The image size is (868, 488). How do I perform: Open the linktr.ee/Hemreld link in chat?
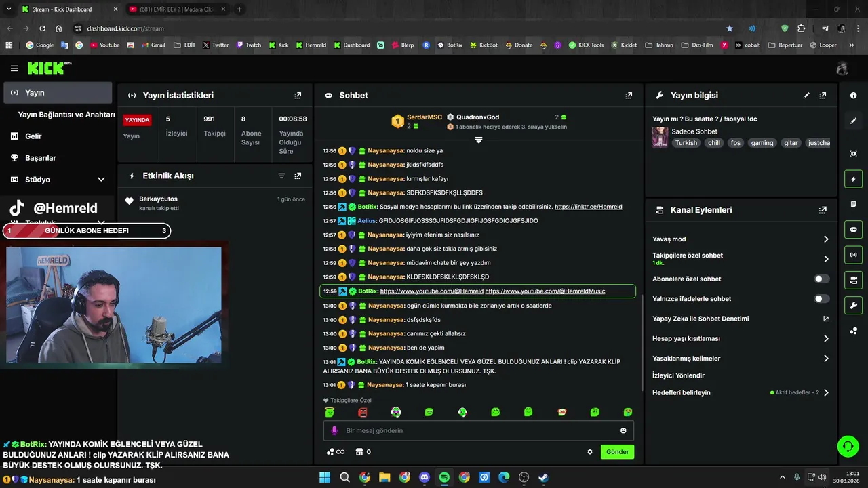(588, 207)
